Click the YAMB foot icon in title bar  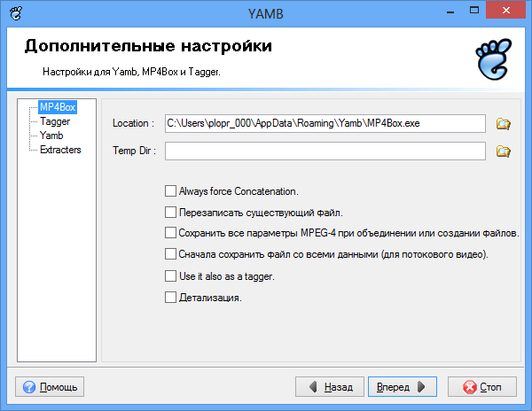tap(16, 13)
